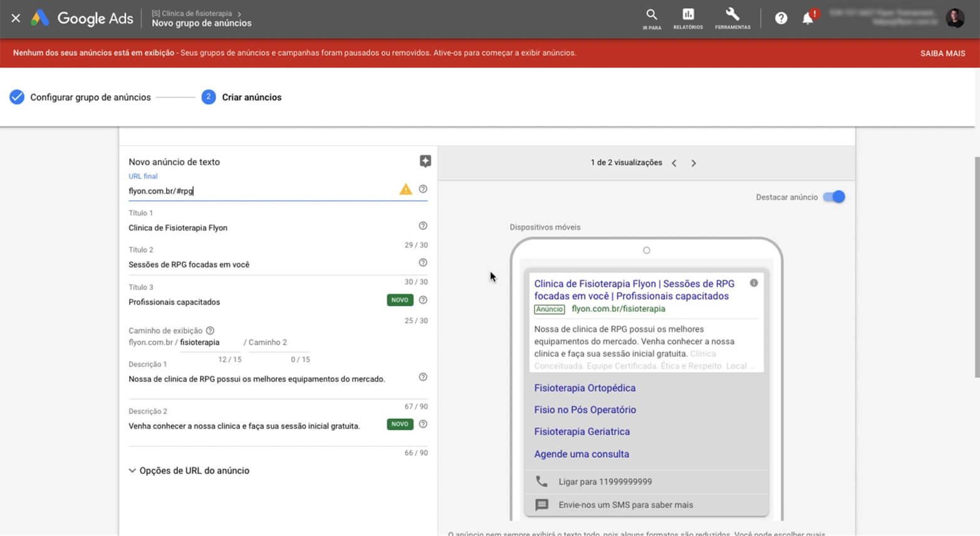Click the SMS message icon in preview
The height and width of the screenshot is (536, 980).
(542, 505)
